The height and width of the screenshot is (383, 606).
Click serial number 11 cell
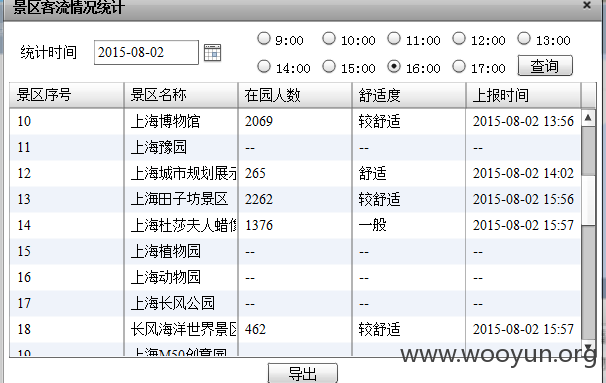tap(24, 147)
